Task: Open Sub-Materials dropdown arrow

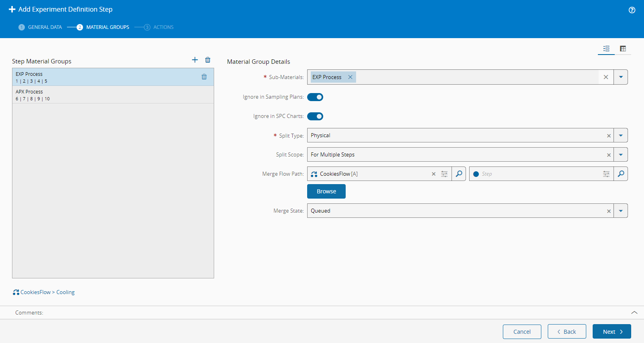Action: (621, 77)
